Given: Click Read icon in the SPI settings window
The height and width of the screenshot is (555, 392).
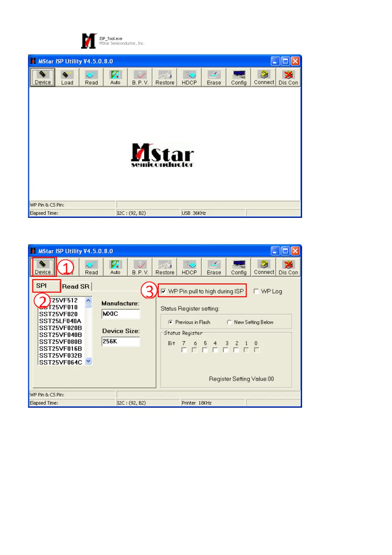Looking at the screenshot, I should [92, 267].
